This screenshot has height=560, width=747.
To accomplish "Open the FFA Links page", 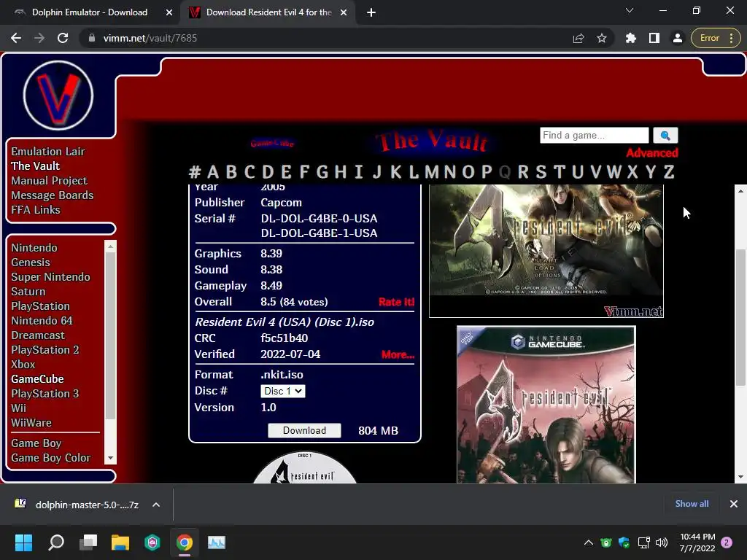I will 36,210.
